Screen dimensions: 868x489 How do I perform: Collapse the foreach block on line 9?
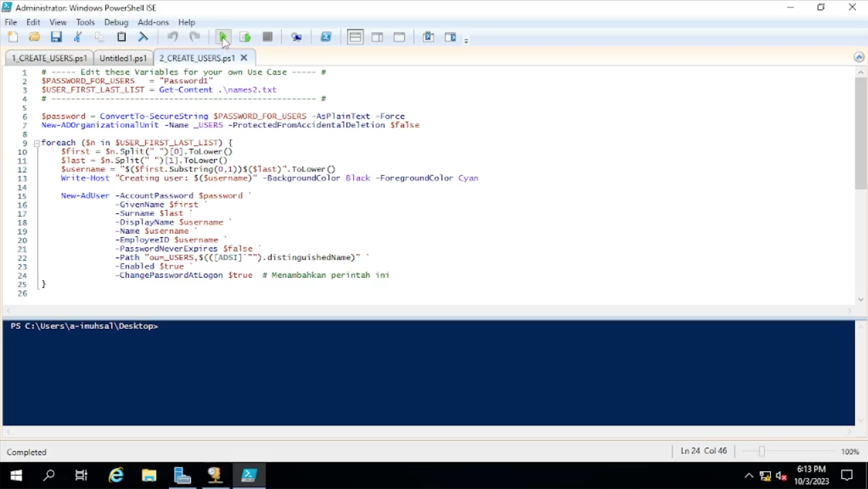tap(37, 143)
